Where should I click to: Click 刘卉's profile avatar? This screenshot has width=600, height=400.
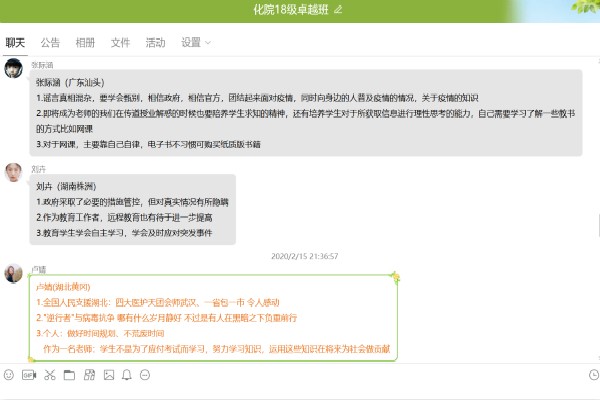tap(14, 173)
